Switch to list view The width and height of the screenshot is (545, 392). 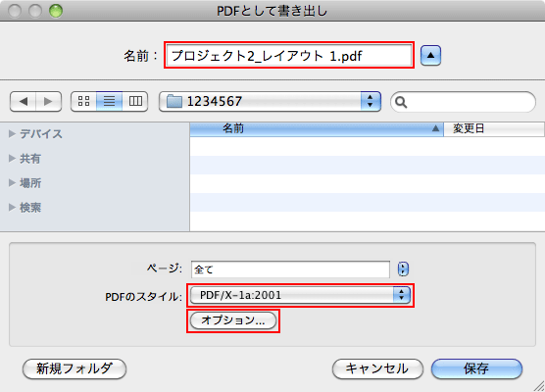(109, 102)
